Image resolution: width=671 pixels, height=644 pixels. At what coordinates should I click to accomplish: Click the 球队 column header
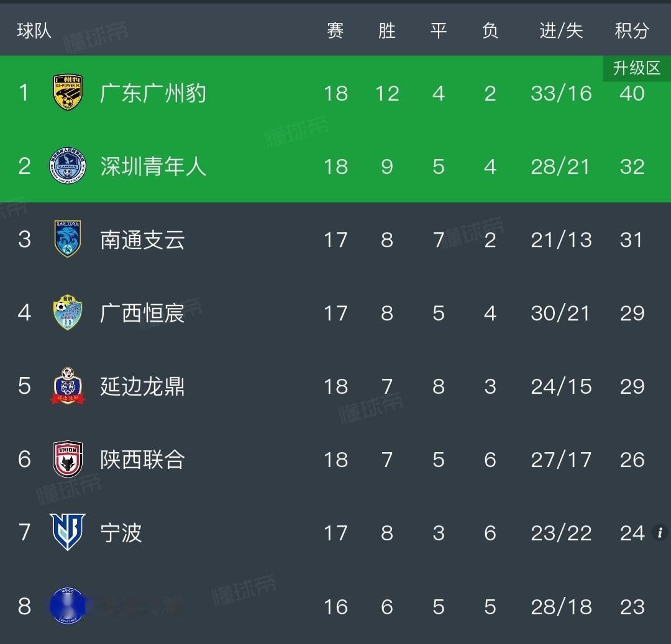point(34,31)
